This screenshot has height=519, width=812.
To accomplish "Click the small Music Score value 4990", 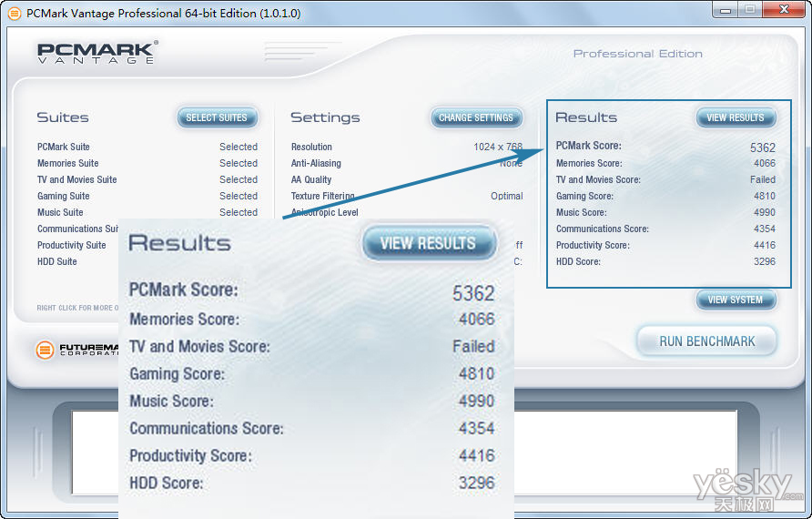I will pos(765,212).
